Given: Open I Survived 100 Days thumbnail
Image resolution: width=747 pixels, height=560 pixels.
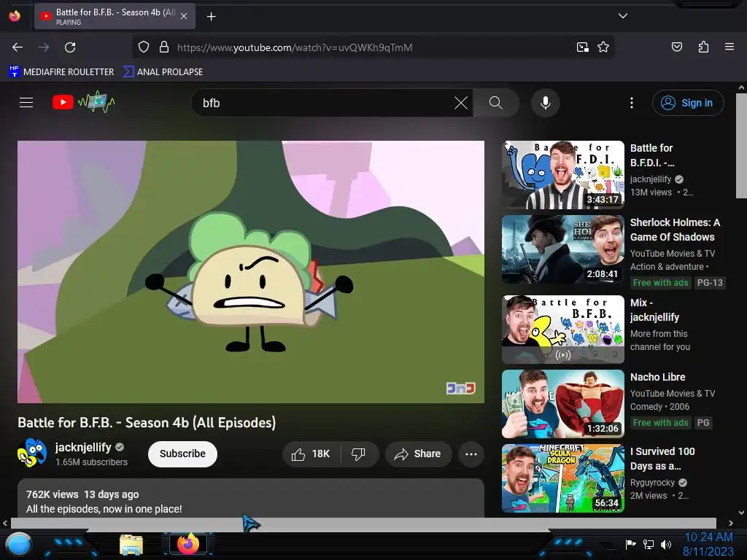Looking at the screenshot, I should (563, 478).
